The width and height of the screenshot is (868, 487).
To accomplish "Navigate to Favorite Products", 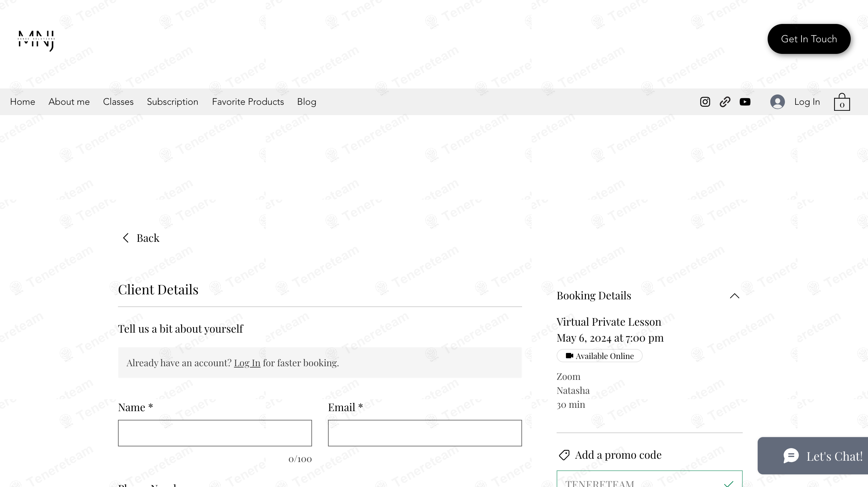I will [248, 102].
